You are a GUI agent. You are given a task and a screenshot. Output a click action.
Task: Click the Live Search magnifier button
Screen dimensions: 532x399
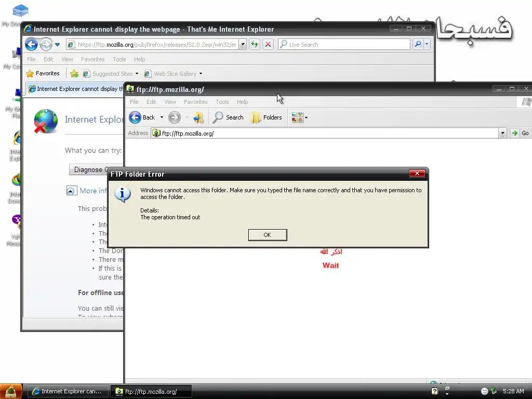point(418,45)
